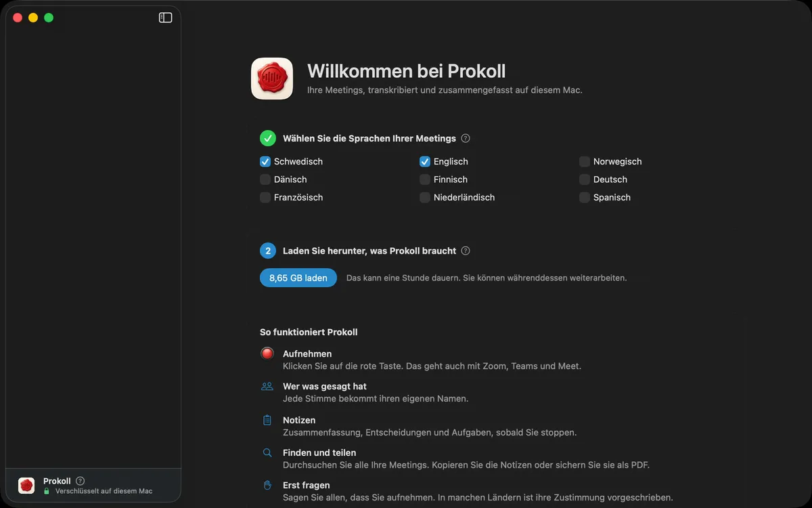This screenshot has width=812, height=508.
Task: Uncheck the Schwedisch language checkbox
Action: coord(265,162)
